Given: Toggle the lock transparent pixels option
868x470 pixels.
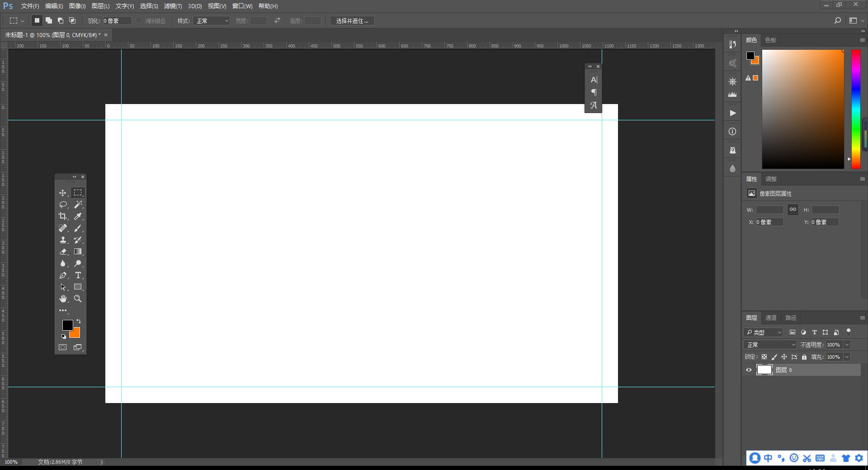Looking at the screenshot, I should pos(764,356).
